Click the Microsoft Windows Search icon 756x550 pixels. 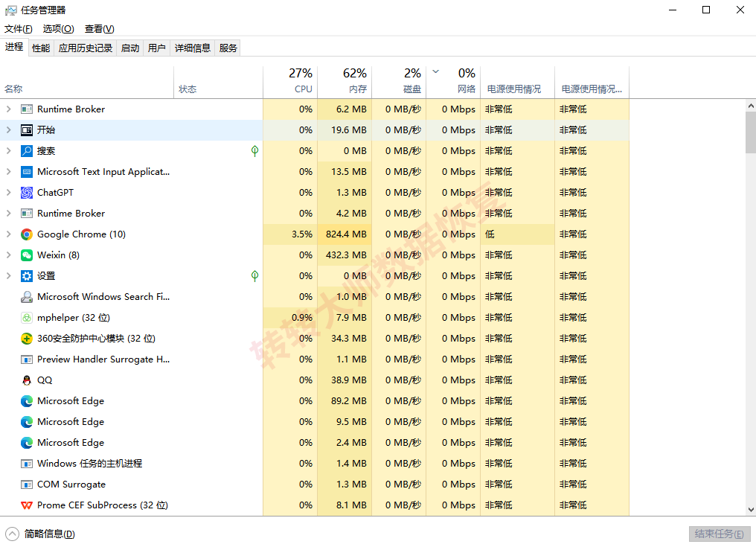point(27,297)
